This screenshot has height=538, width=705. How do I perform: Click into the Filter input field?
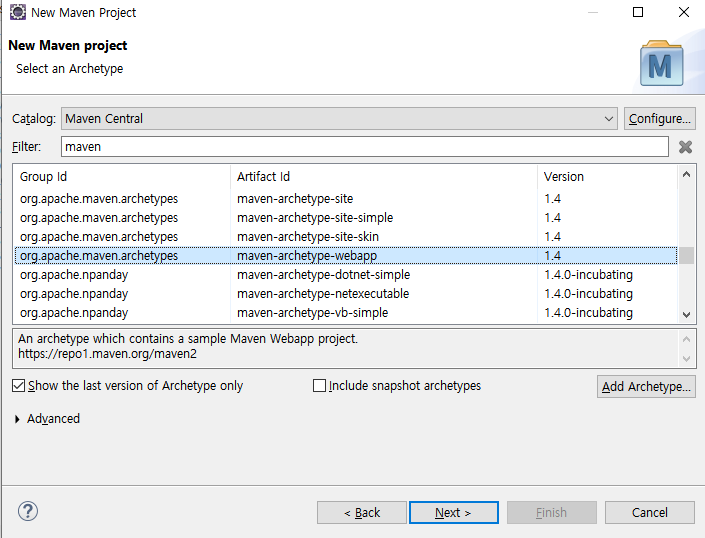click(365, 147)
